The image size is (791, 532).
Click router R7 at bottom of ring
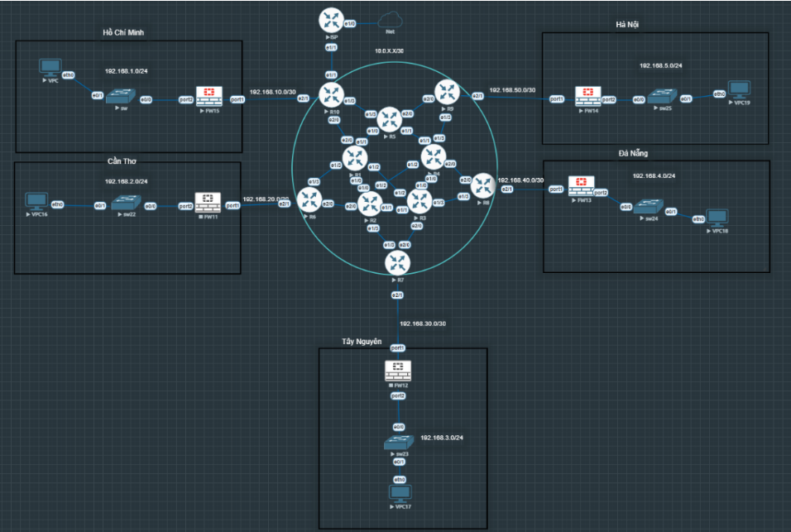tap(398, 264)
